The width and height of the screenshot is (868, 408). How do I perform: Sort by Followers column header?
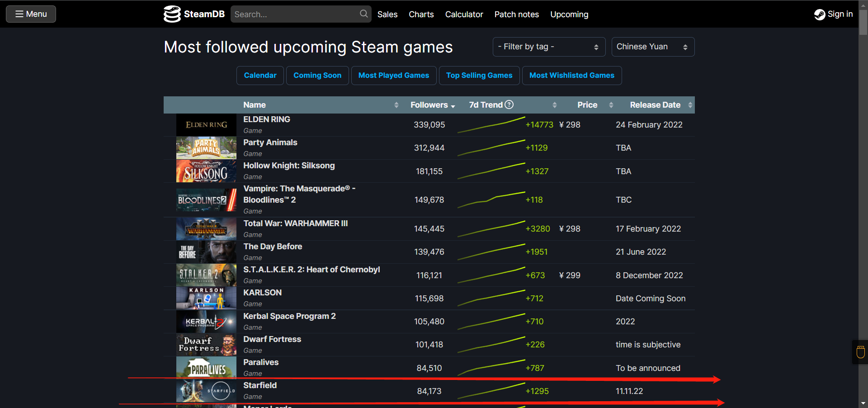point(433,105)
